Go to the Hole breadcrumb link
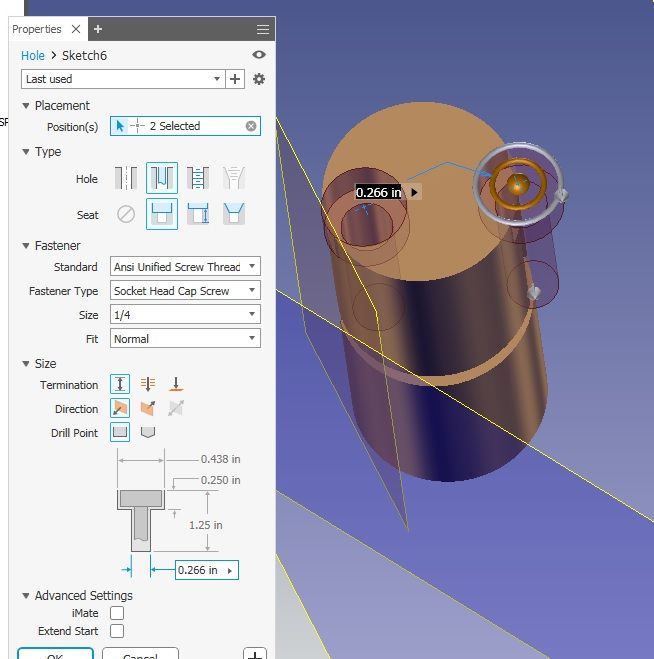654x659 pixels. tap(33, 55)
